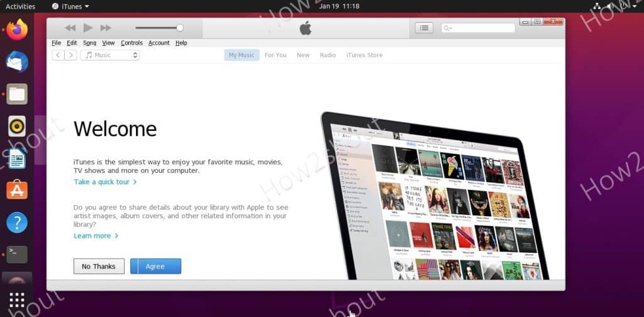Open Rhythmbox from the dock
This screenshot has width=644, height=317.
[x=17, y=126]
